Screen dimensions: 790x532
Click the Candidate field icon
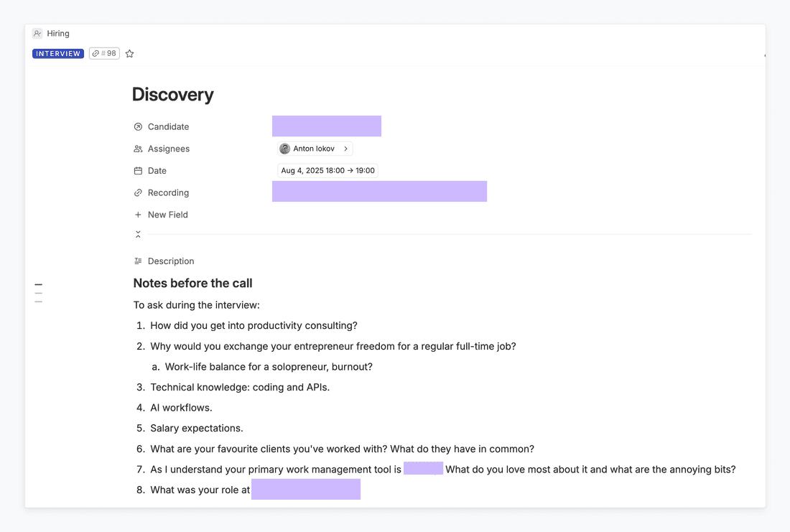(x=138, y=127)
